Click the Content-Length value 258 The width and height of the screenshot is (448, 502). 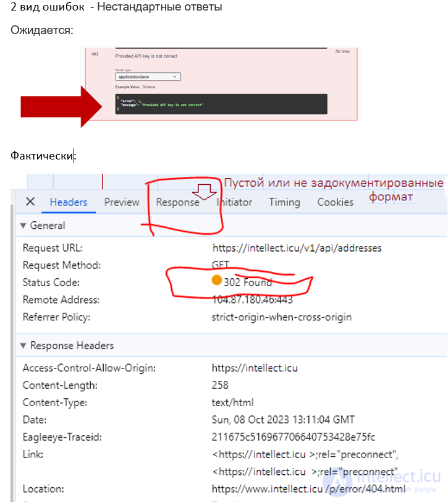click(x=220, y=385)
